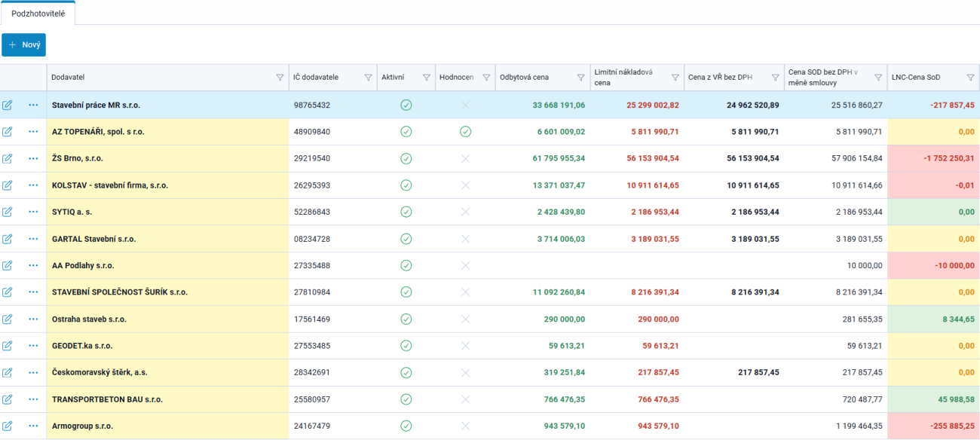
Task: Select the IČ value 48909840
Action: 312,132
